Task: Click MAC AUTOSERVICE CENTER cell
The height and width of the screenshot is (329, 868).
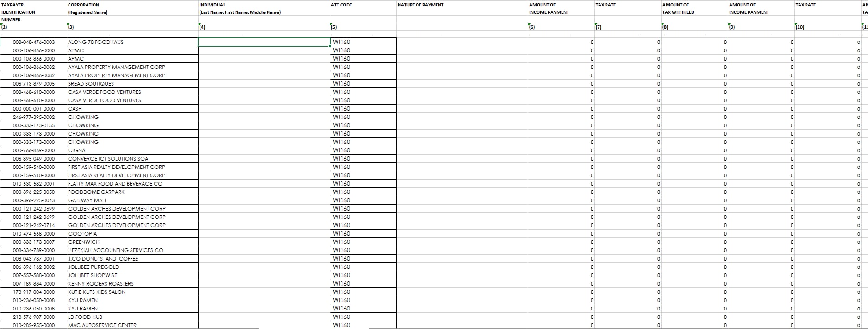Action: 132,325
